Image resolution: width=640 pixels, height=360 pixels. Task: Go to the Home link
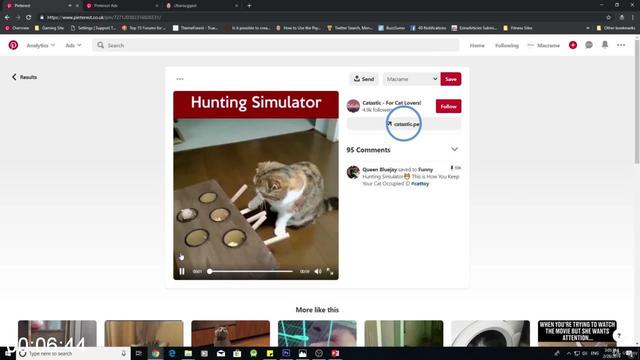point(477,45)
